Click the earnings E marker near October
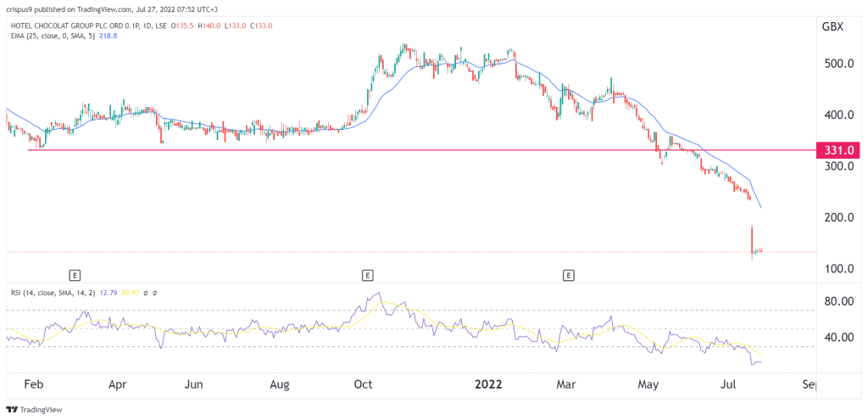Screen dimensions: 868x420 (x=366, y=274)
